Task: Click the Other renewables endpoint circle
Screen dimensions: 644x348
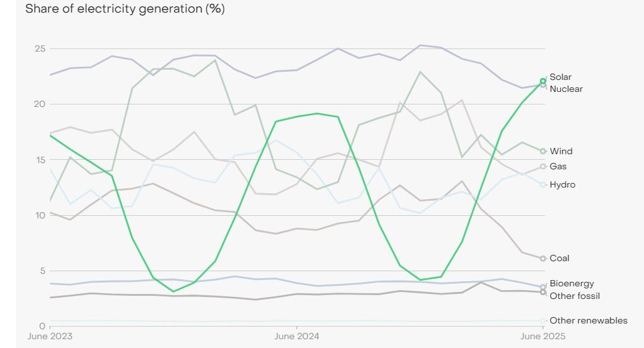Action: tap(543, 321)
